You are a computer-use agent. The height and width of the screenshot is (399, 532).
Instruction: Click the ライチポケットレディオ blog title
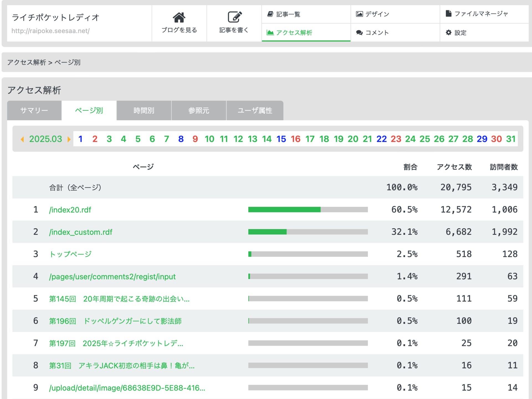point(55,17)
